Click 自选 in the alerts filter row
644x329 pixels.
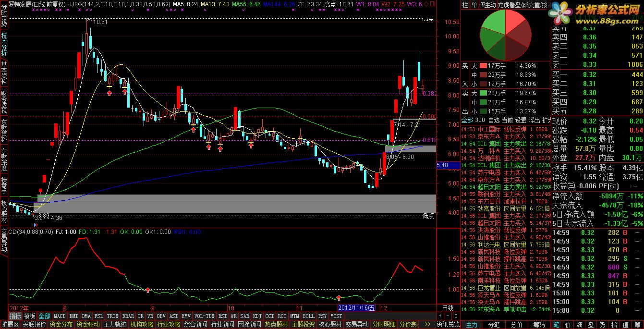tap(494, 120)
